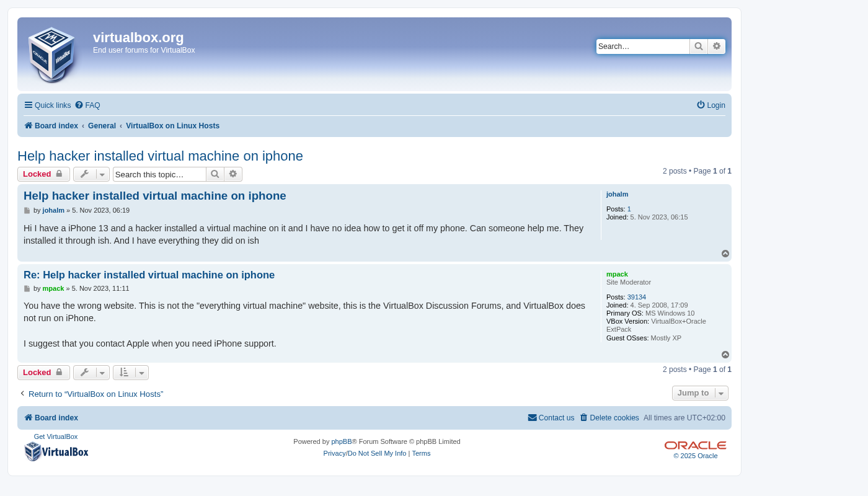Click Delete cookies in footer bar
The image size is (868, 496).
pos(609,418)
